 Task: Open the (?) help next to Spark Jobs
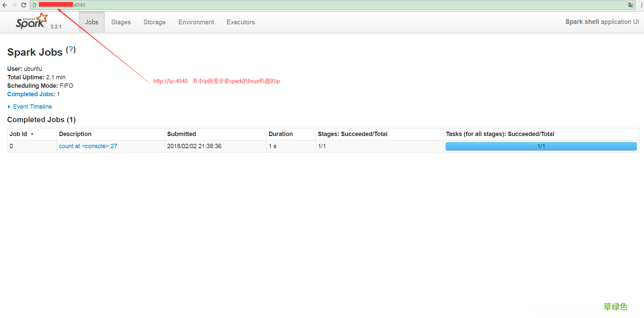click(x=71, y=50)
